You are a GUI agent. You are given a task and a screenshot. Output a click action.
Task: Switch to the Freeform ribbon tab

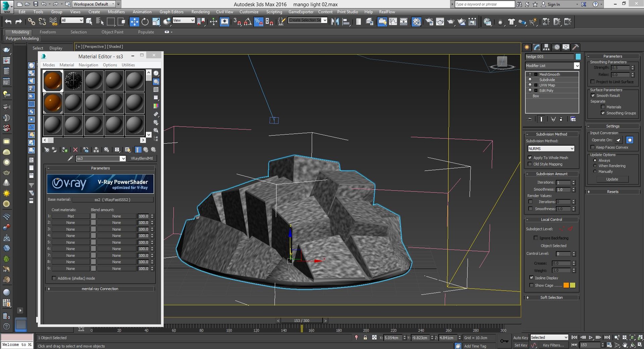(x=48, y=32)
